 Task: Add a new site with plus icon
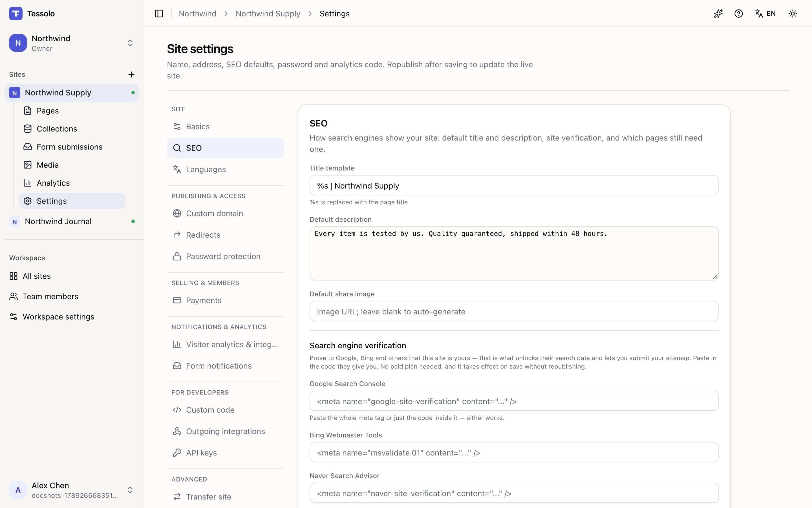point(132,75)
